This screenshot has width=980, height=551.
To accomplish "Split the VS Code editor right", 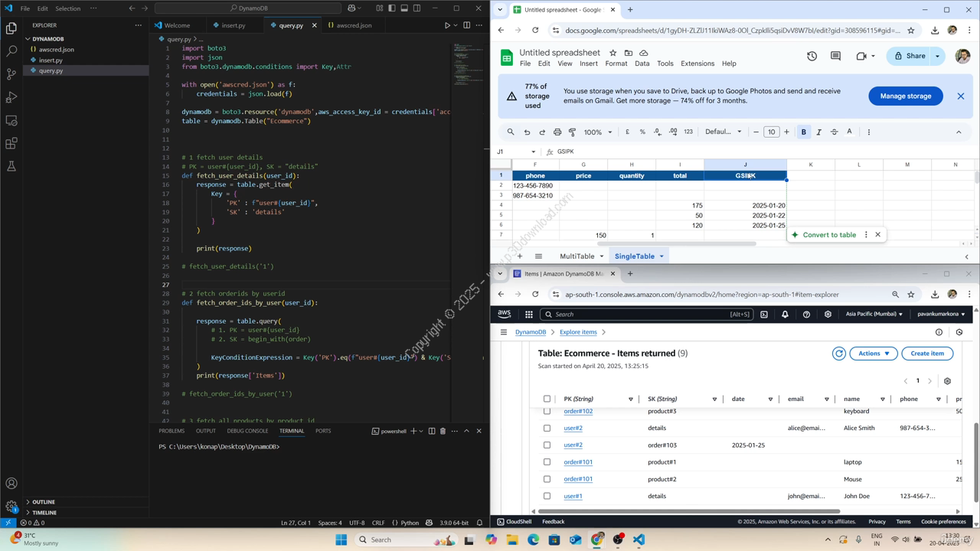I will (x=466, y=25).
